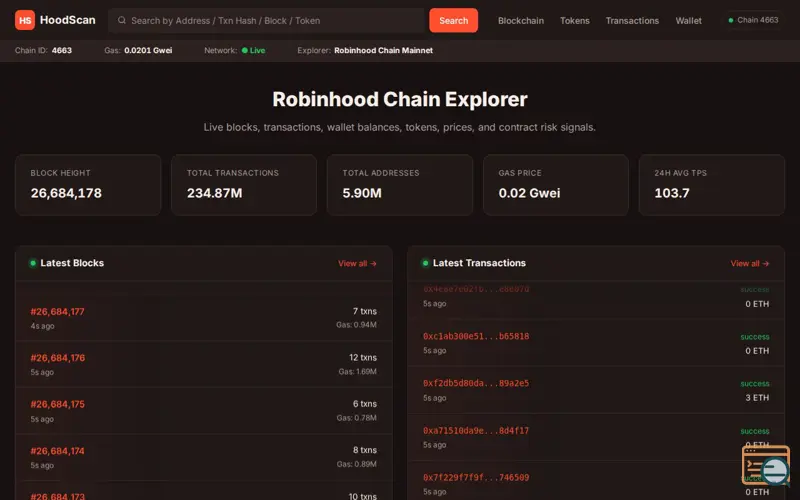This screenshot has width=800, height=500.
Task: Click the 6 txns count text
Action: [x=365, y=404]
